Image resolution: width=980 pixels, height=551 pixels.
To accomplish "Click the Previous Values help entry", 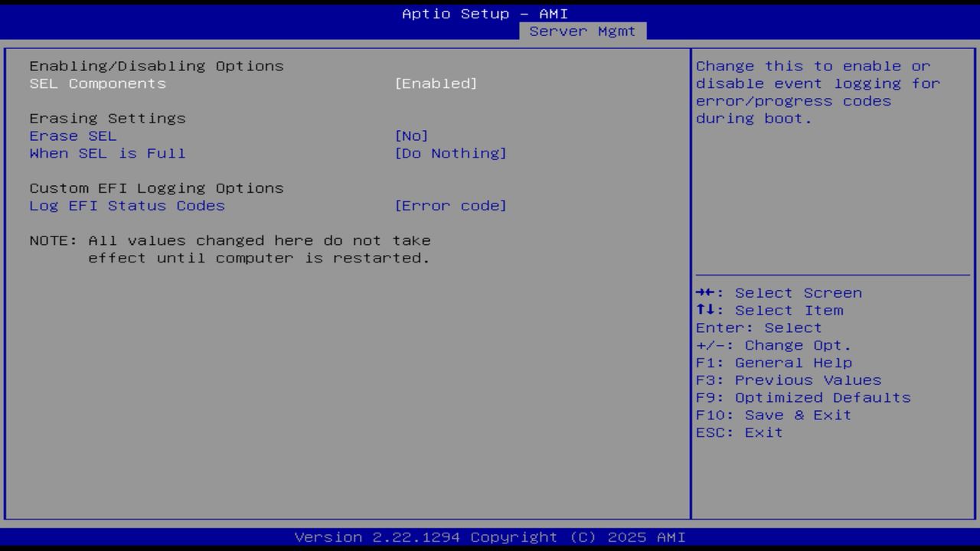I will (x=789, y=380).
